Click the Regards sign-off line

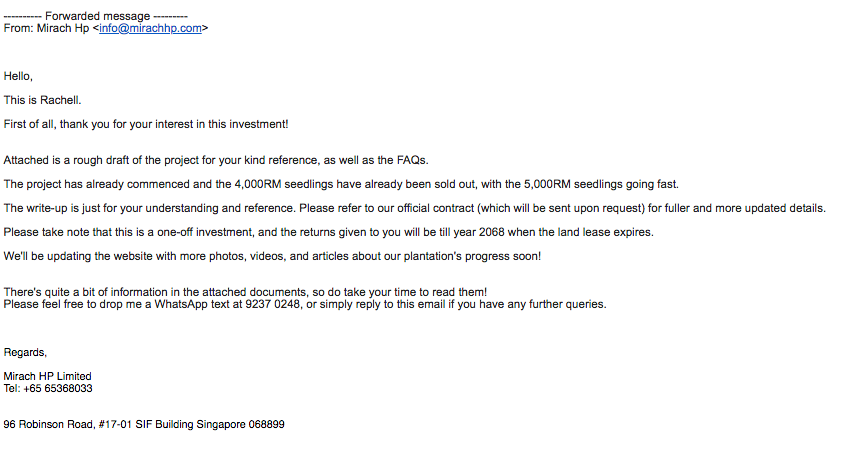(x=25, y=353)
